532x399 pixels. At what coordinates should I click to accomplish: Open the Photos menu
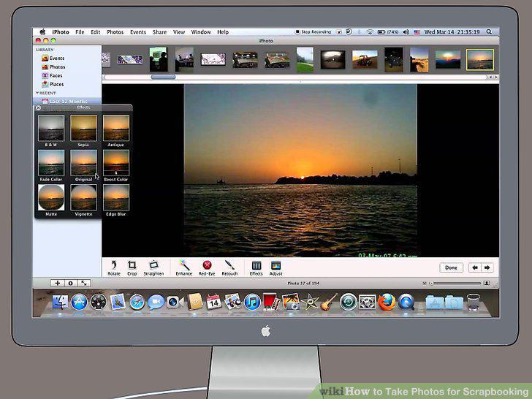[x=115, y=32]
